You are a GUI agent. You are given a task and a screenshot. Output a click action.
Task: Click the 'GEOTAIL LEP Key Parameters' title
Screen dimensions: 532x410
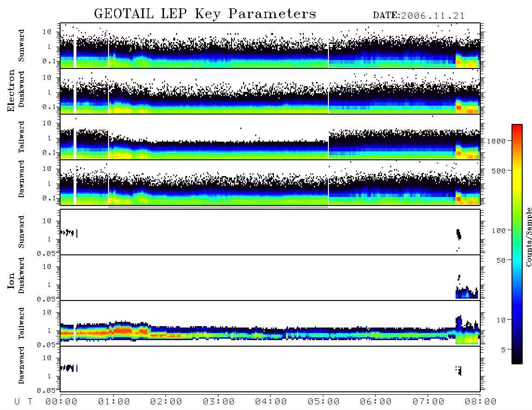coord(205,14)
